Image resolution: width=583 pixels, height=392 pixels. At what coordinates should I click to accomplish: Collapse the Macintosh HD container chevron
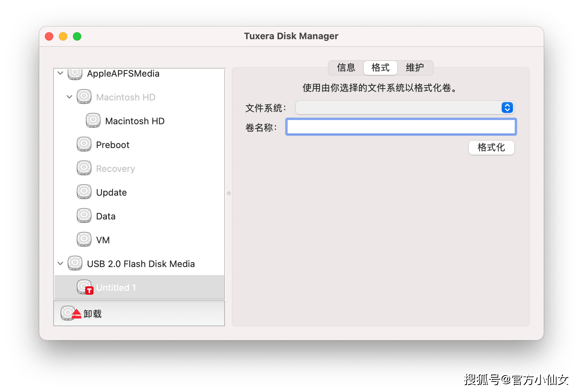click(69, 97)
